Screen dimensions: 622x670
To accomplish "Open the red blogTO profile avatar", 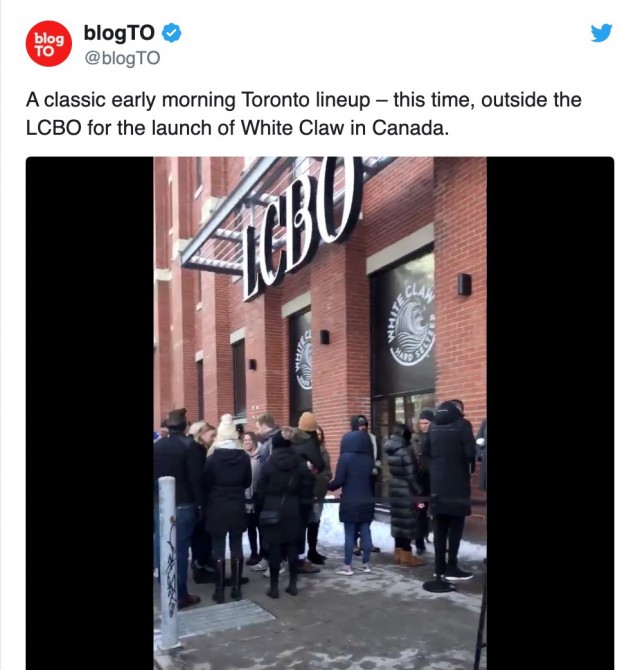I will [48, 44].
